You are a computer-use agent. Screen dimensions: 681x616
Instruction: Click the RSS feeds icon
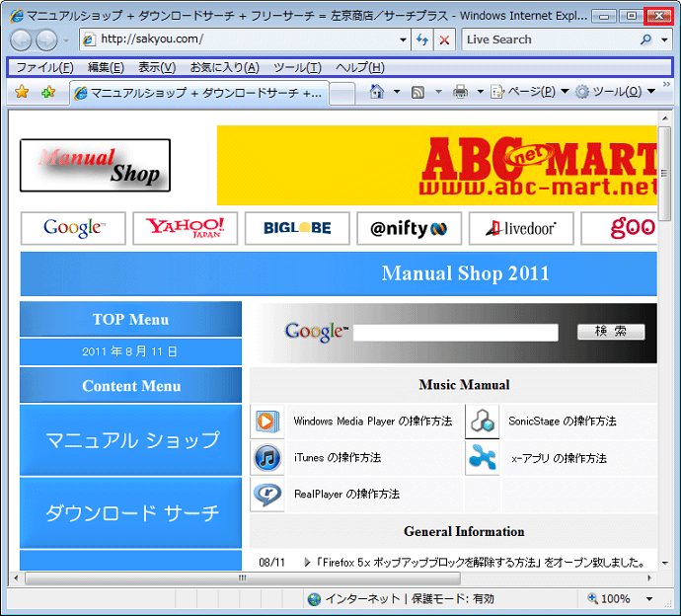[x=417, y=92]
